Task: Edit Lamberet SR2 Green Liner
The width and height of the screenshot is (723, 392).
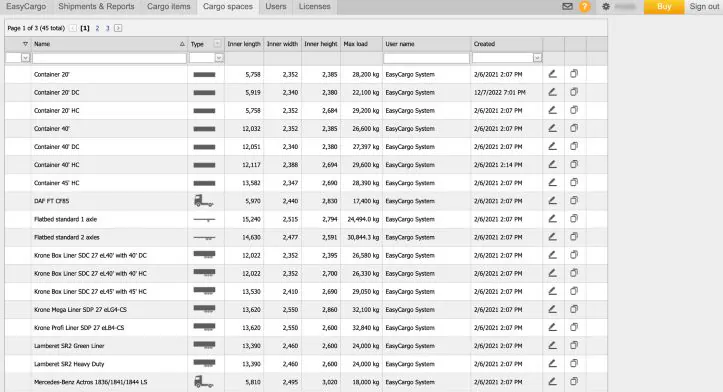Action: [x=552, y=345]
